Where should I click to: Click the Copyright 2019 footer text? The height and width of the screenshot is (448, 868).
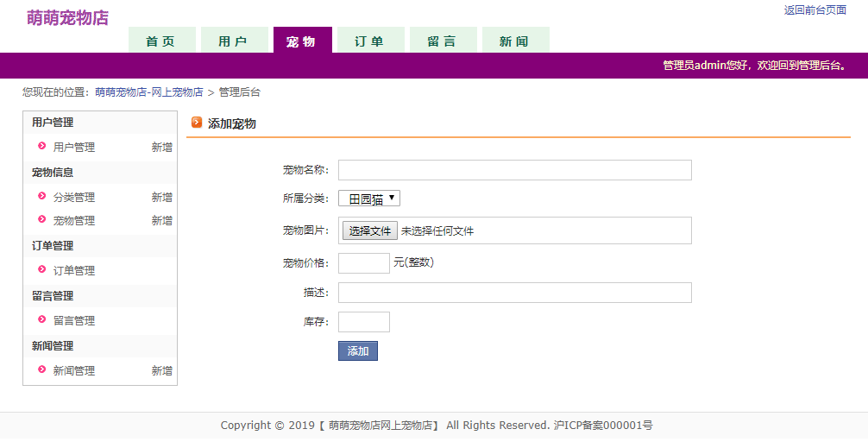437,426
